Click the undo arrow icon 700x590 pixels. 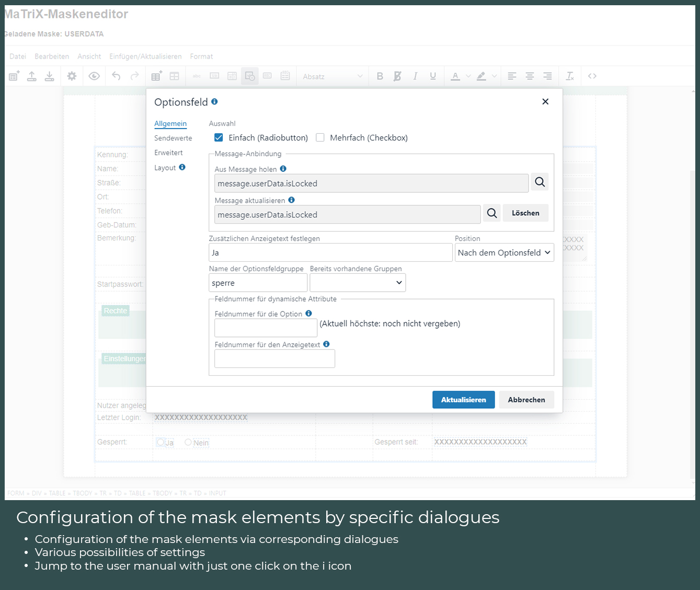(116, 76)
